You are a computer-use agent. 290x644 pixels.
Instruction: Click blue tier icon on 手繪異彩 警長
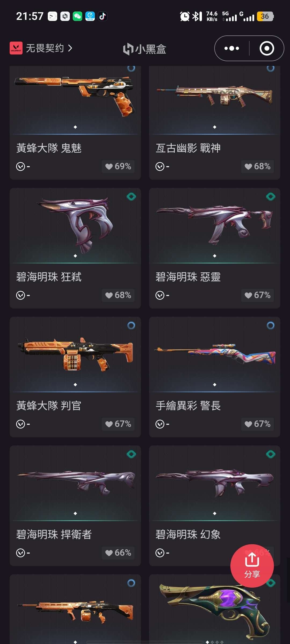[271, 325]
